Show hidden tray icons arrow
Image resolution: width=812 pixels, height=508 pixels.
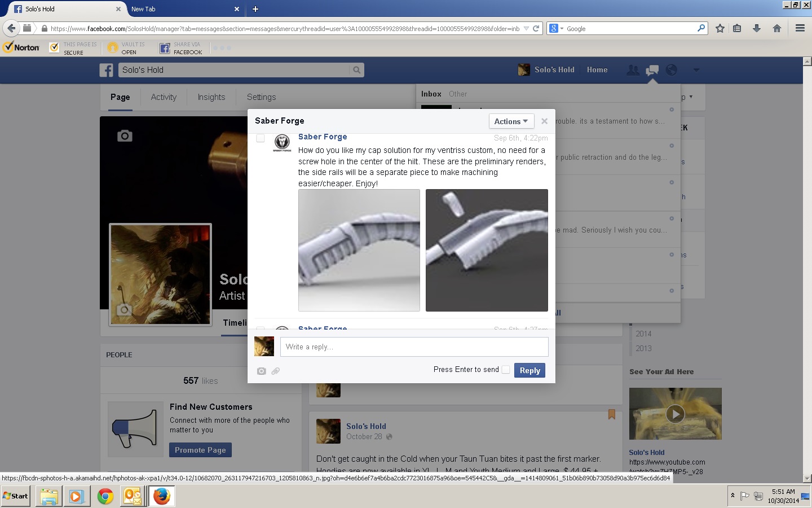[x=732, y=495]
